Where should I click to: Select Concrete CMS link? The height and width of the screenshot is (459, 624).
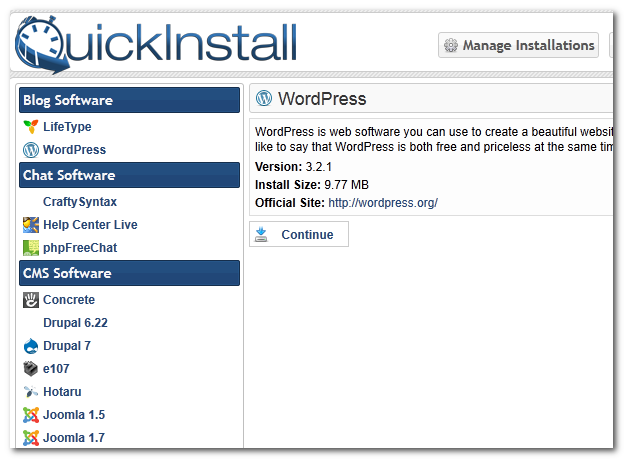tap(69, 299)
